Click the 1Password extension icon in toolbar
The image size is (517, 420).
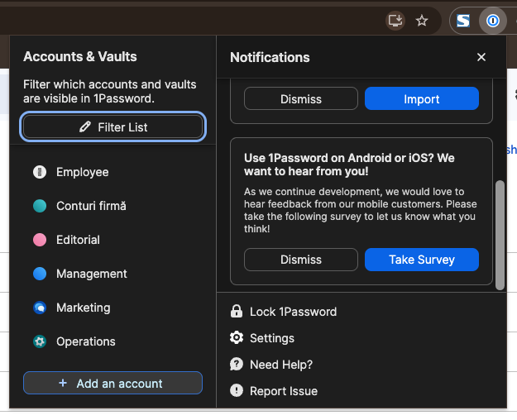(x=493, y=21)
